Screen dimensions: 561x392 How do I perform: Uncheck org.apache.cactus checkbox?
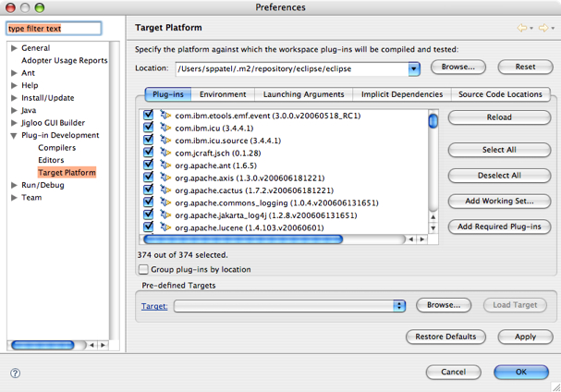tap(148, 190)
